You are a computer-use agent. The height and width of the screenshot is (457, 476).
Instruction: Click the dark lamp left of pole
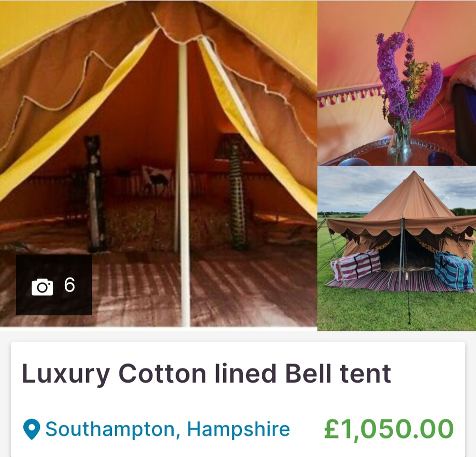click(x=94, y=194)
